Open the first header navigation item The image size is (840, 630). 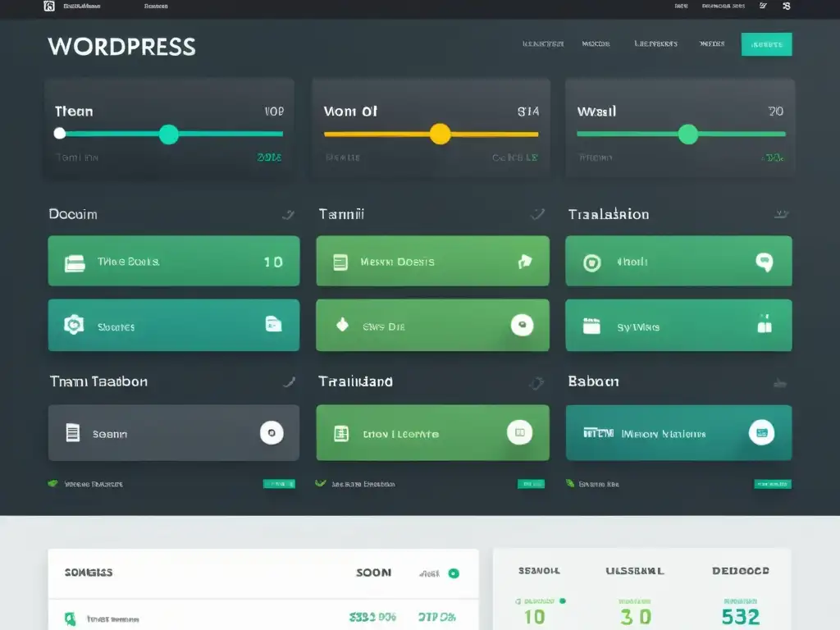[x=543, y=44]
